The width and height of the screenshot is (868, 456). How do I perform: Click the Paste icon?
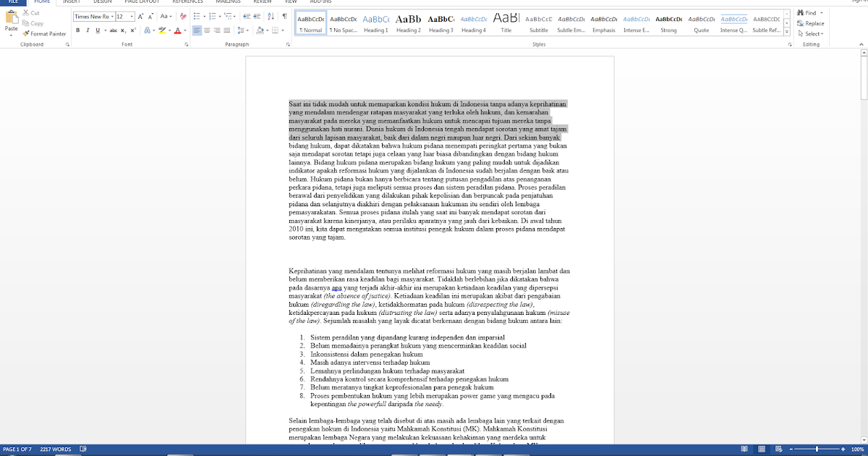[12, 17]
